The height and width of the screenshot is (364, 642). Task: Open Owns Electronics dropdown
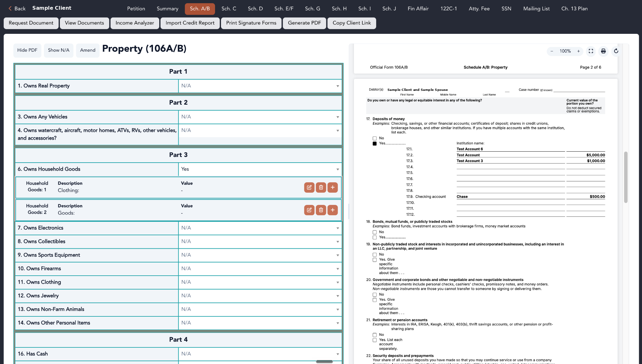point(260,228)
